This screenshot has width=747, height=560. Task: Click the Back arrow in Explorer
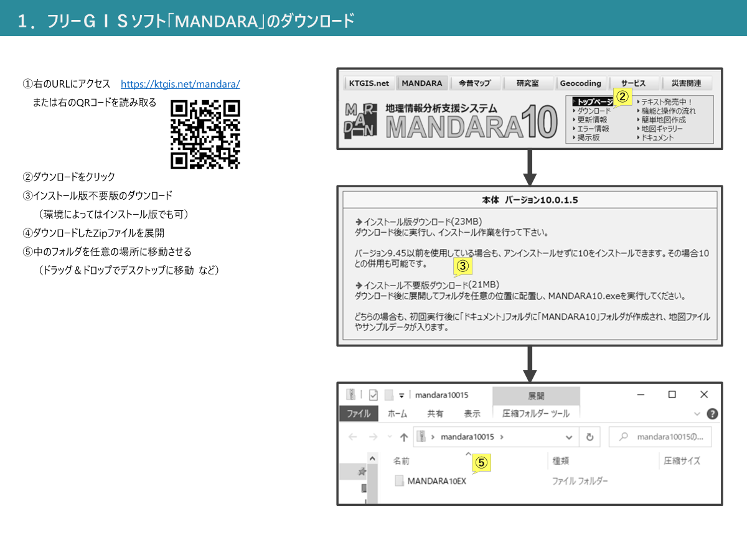click(353, 437)
